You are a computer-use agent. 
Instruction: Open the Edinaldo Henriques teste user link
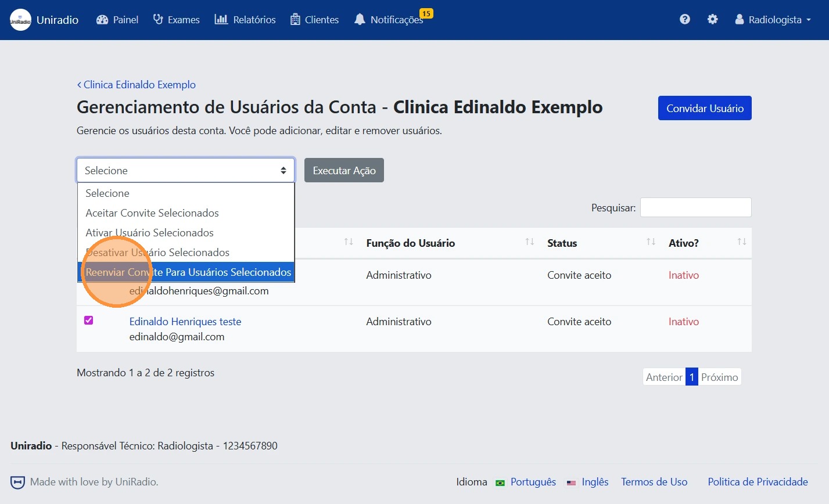click(185, 322)
